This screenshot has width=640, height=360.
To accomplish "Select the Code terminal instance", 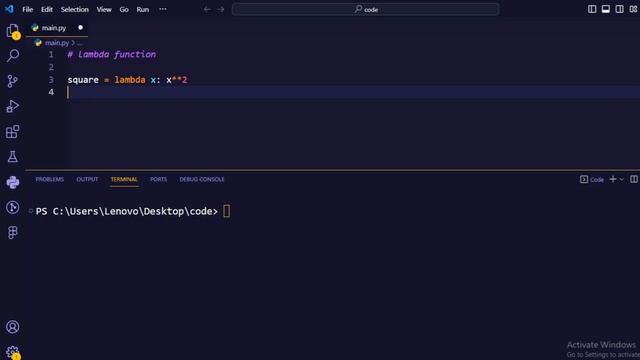I will (x=592, y=180).
